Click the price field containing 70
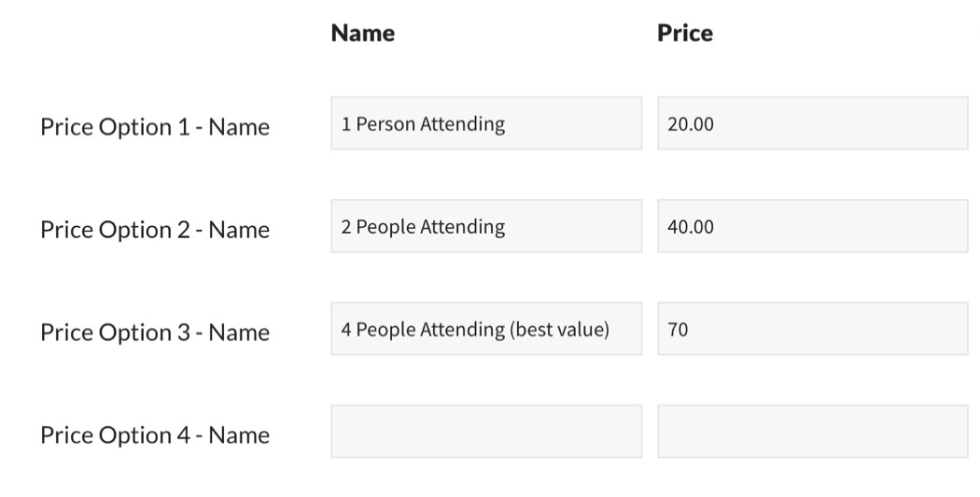Image resolution: width=980 pixels, height=497 pixels. click(x=812, y=329)
